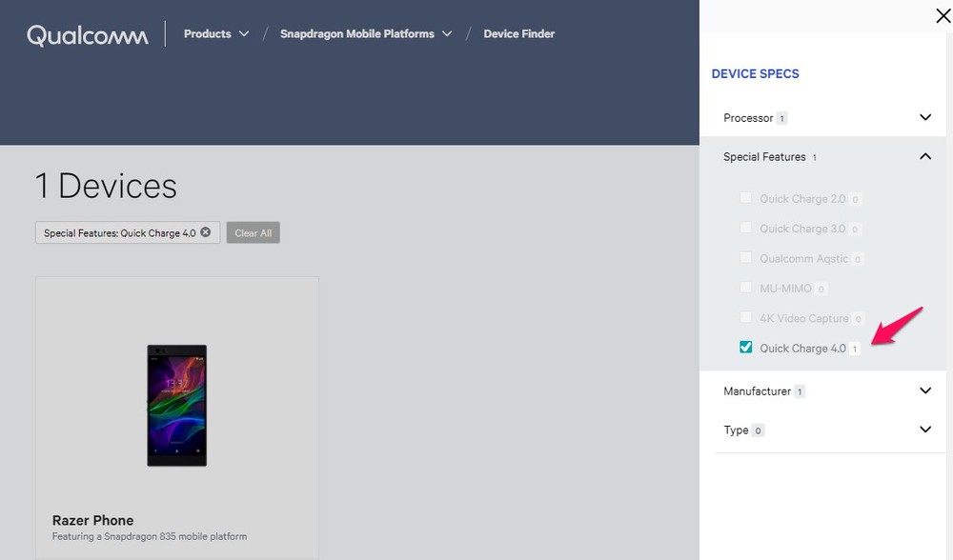
Task: Click 'Featuring a Snapdragon 835 mobile platform' text
Action: tap(150, 536)
